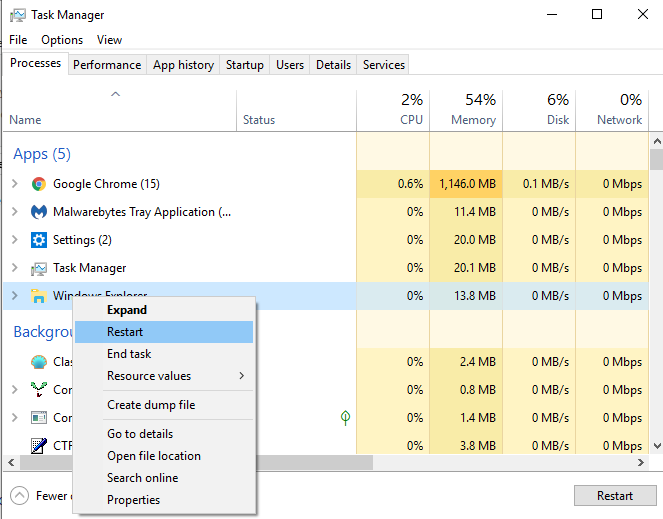Click the Google Chrome icon in the Apps list

coord(39,184)
